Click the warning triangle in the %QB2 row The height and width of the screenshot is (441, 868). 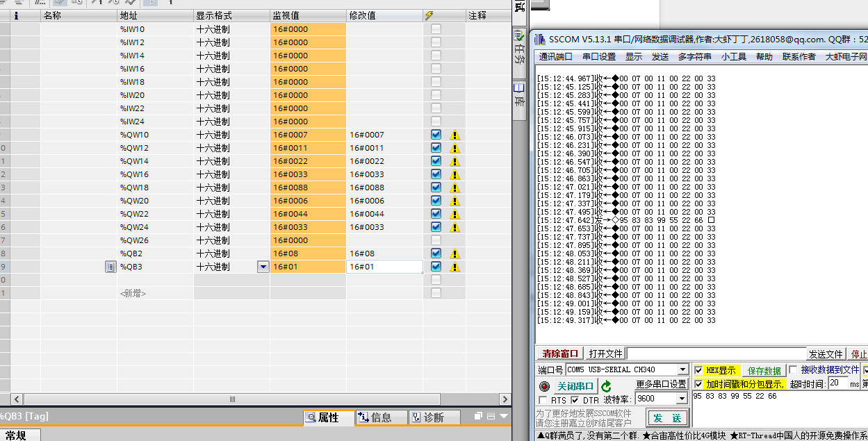pos(455,253)
